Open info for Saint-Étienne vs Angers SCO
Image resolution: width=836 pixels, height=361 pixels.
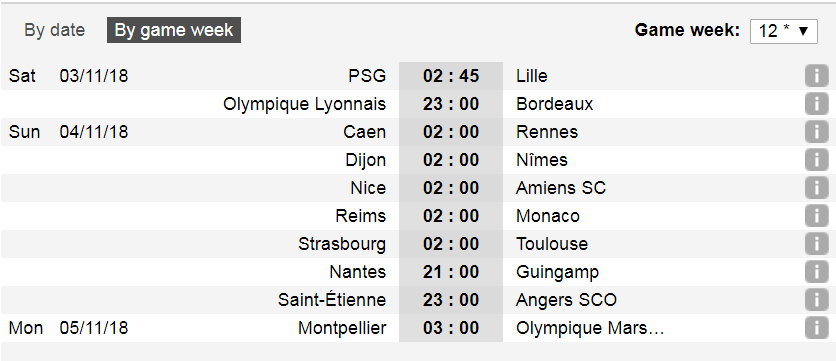[816, 300]
